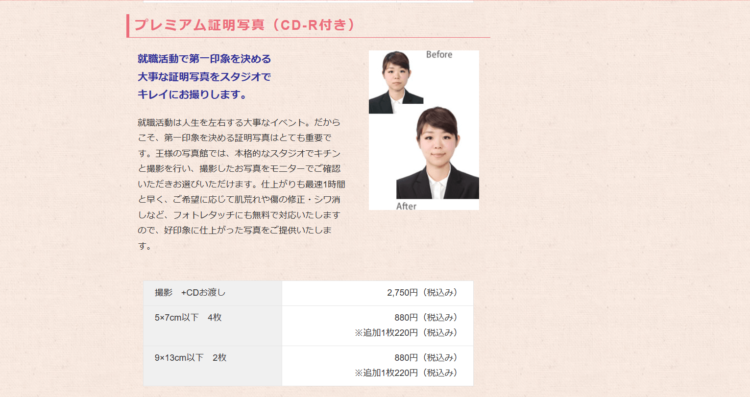Image resolution: width=750 pixels, height=397 pixels.
Task: Click the 'After' label text
Action: coord(406,206)
